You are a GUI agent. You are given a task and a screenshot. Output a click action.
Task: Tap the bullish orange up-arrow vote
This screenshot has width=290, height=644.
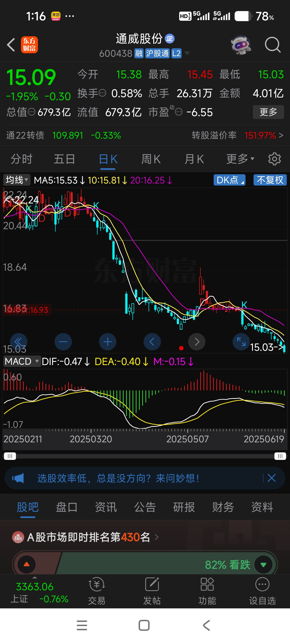click(x=27, y=564)
